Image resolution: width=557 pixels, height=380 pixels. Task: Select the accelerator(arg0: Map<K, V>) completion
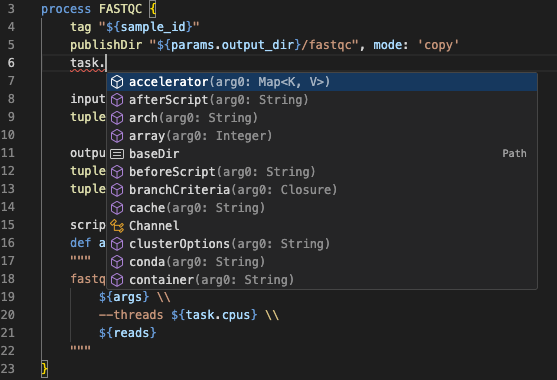[x=322, y=82]
